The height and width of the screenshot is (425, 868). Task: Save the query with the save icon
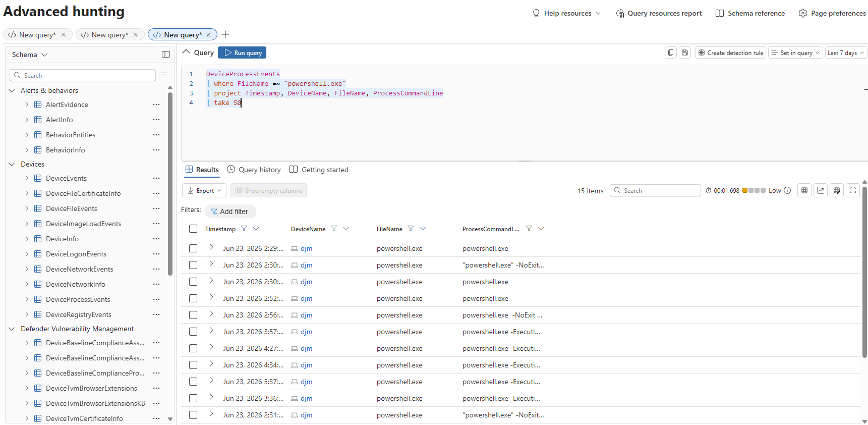coord(685,52)
